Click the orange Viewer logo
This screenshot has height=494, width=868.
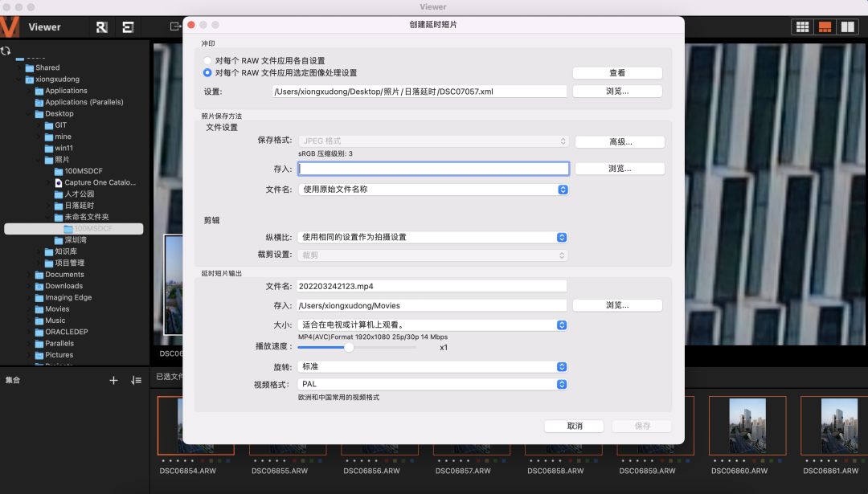pos(10,27)
